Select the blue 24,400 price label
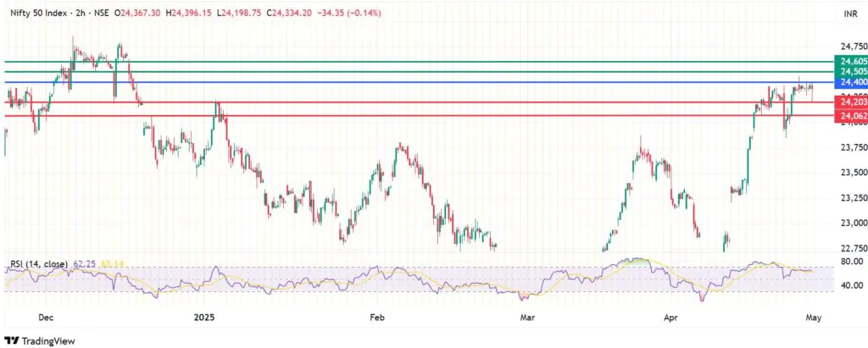Viewport: 868px width, 348px height. (x=850, y=83)
